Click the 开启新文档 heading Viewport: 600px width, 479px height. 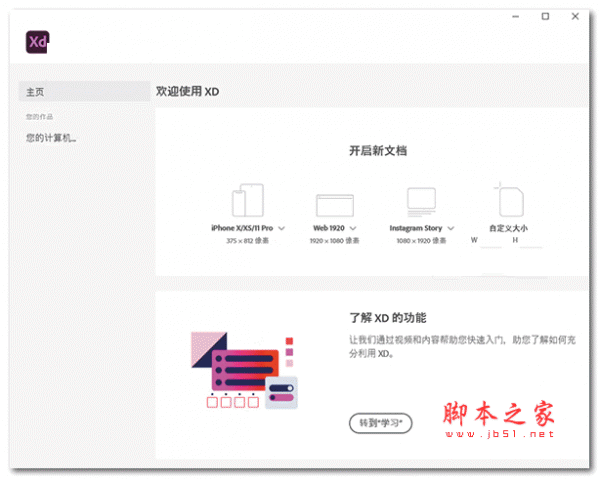378,151
